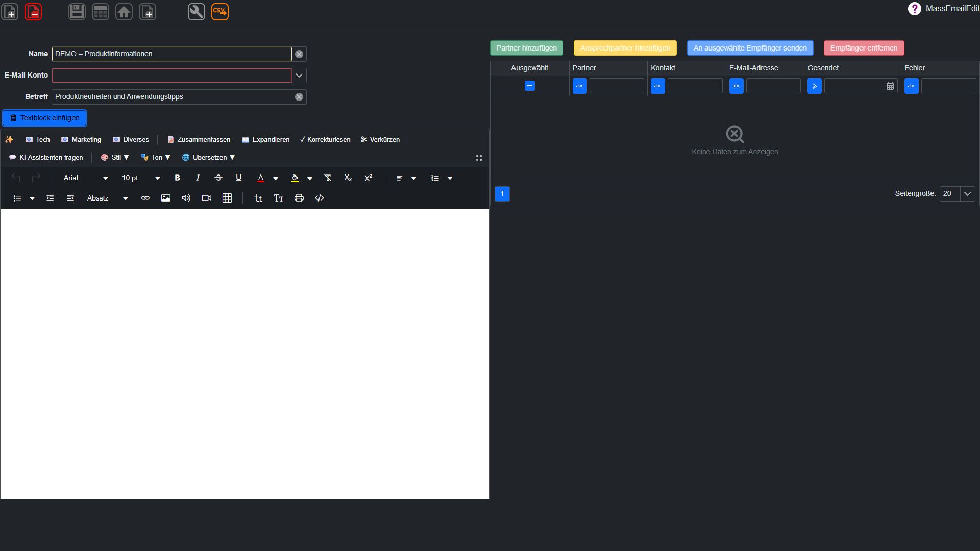Viewport: 980px width, 551px height.
Task: Expand the editor to fullscreen
Action: (x=479, y=158)
